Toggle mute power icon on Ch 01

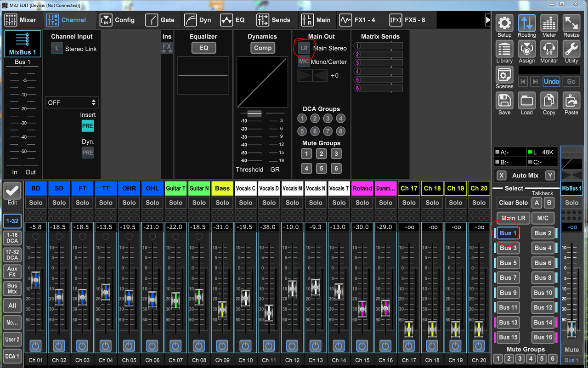coord(35,345)
